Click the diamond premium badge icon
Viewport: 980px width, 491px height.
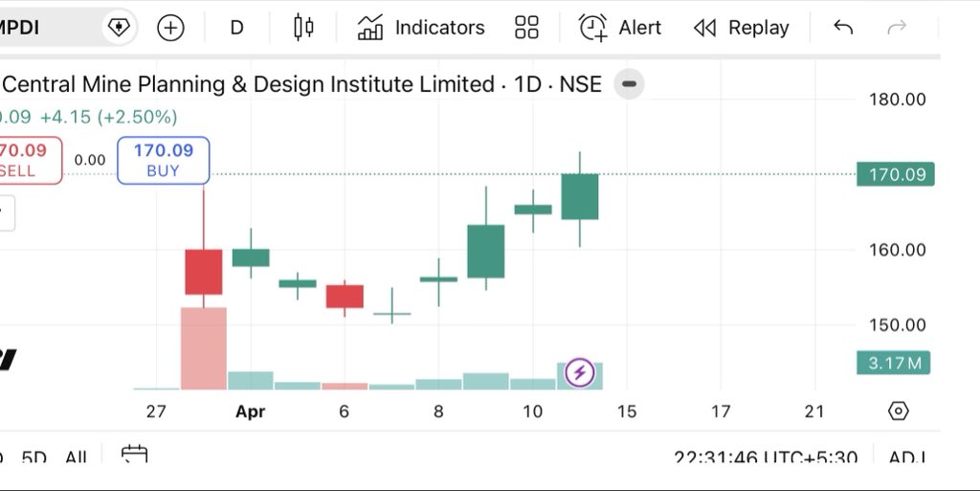118,28
